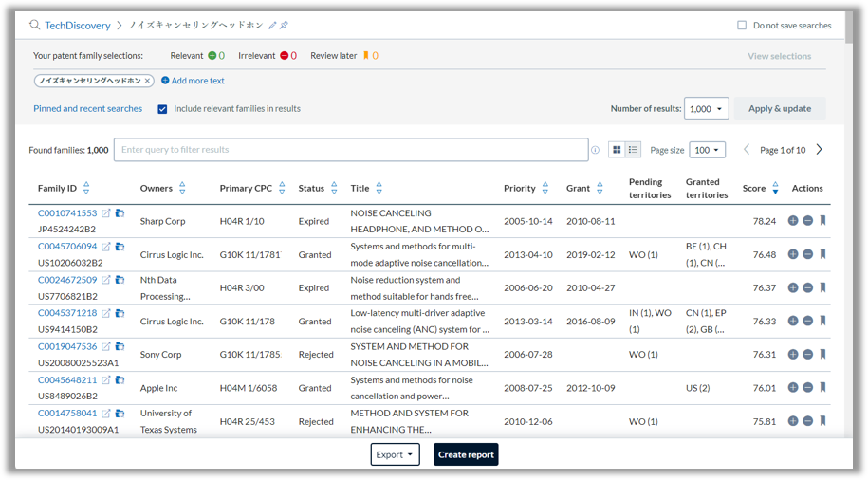
Task: Click the pencil edit icon next to search title
Action: (x=272, y=25)
